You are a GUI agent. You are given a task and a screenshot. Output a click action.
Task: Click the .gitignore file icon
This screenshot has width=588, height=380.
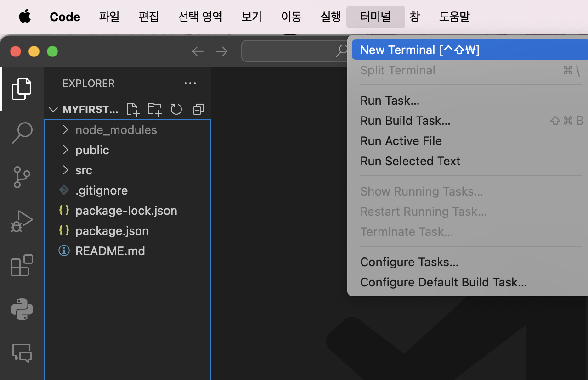click(64, 190)
